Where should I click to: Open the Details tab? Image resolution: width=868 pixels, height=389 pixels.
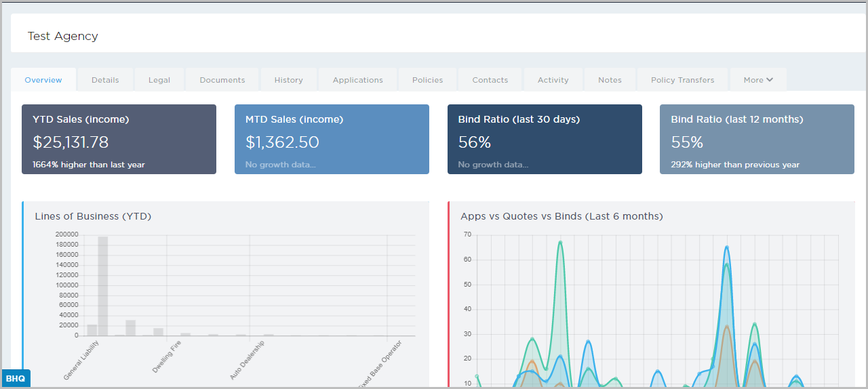point(105,80)
